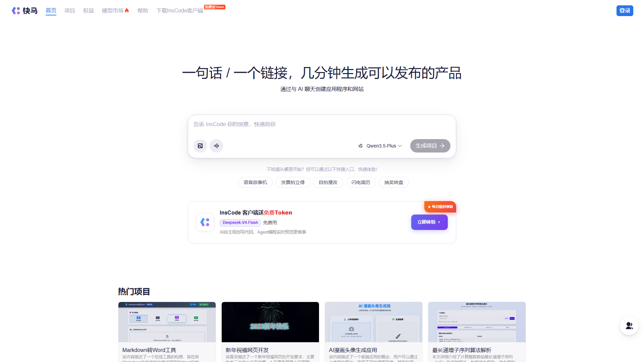Image resolution: width=644 pixels, height=362 pixels.
Task: Click the 最长递增子序列算法解析 title
Action: pos(462,350)
